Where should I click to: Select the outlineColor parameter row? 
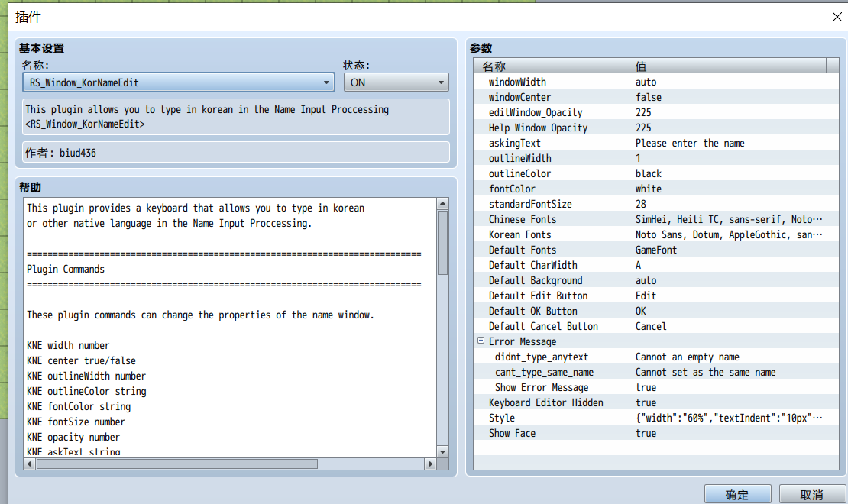tap(656, 173)
